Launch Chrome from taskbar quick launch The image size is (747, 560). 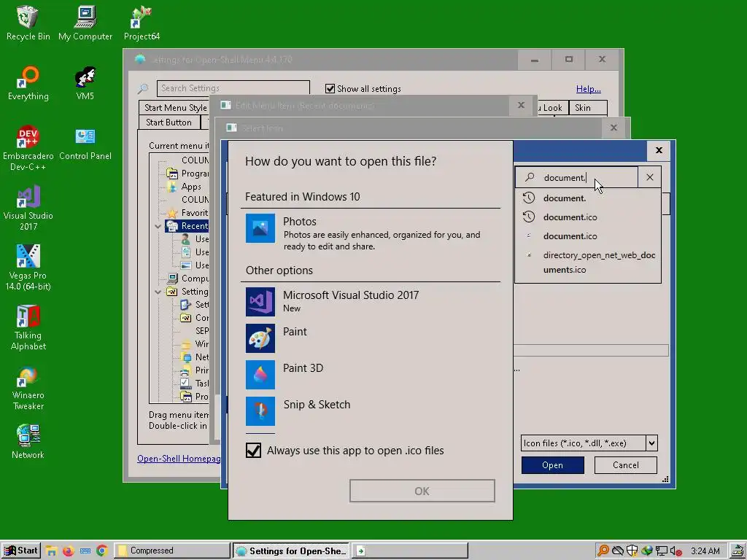click(x=102, y=551)
